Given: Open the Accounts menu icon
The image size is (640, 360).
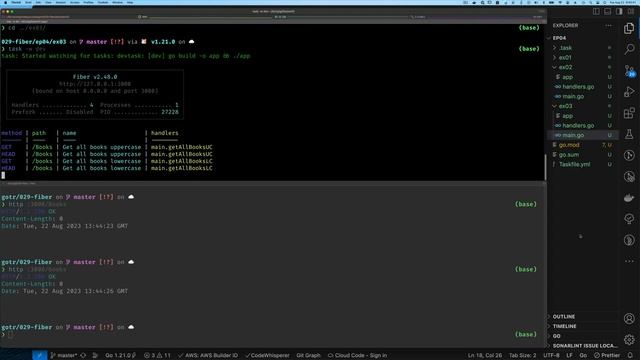Looking at the screenshot, I should click(x=629, y=318).
